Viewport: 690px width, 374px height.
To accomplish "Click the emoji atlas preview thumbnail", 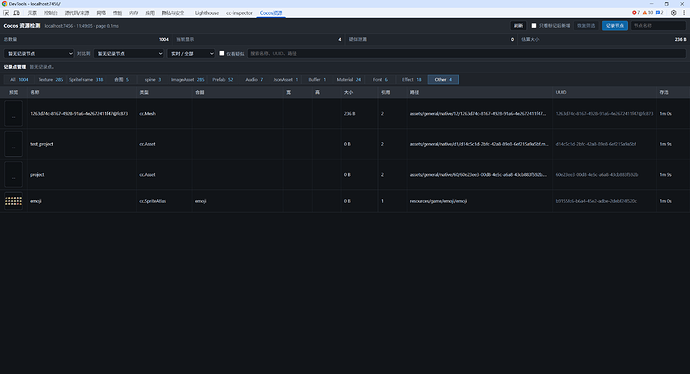I will pos(13,201).
